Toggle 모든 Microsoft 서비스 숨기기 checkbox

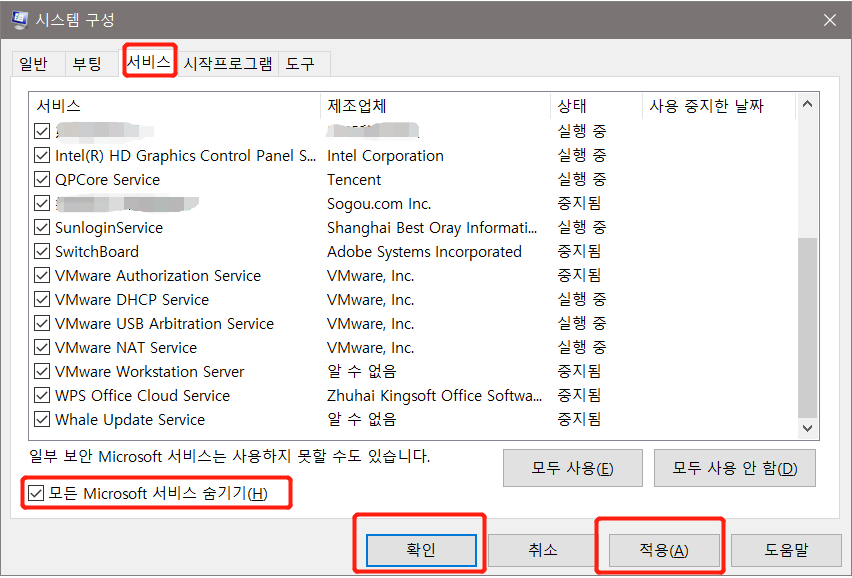[x=34, y=492]
